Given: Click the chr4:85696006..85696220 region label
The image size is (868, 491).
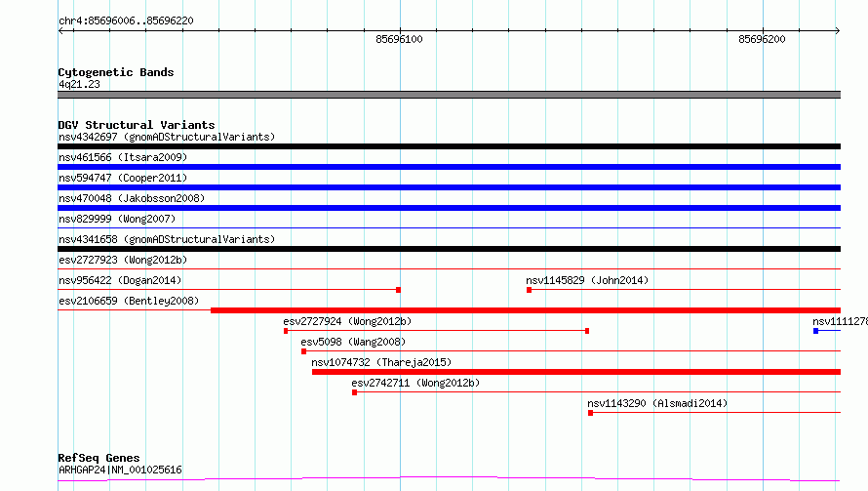Looking at the screenshot, I should click(126, 20).
